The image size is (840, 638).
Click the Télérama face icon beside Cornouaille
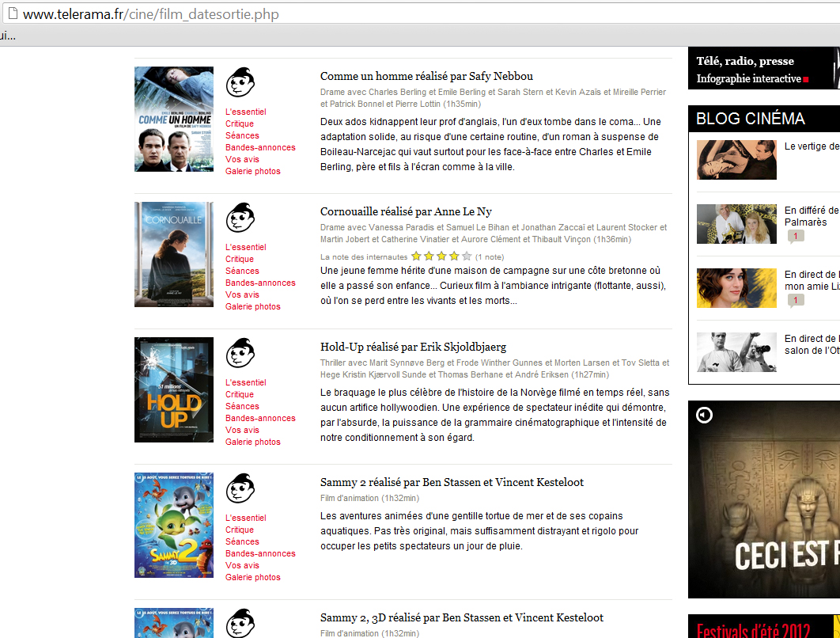pos(240,217)
